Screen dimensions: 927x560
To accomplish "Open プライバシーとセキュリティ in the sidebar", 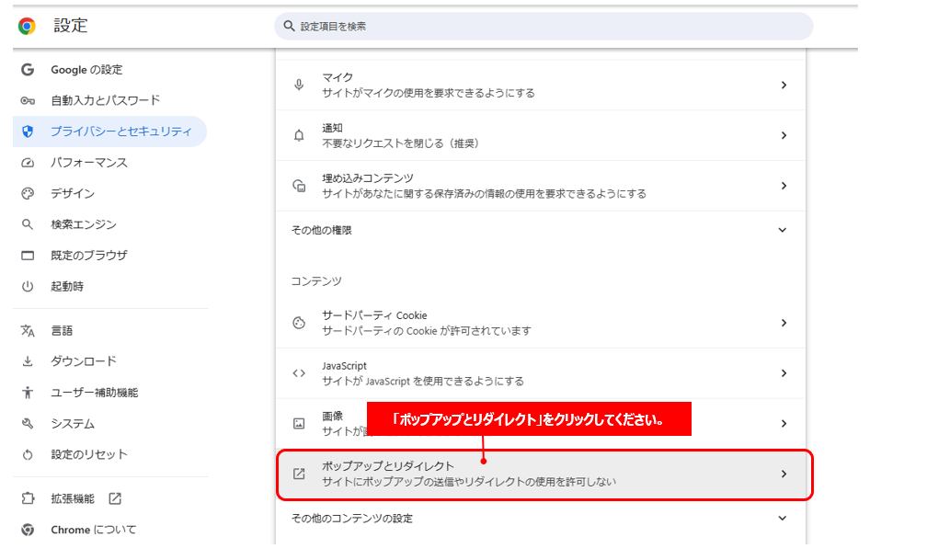I will (x=120, y=131).
